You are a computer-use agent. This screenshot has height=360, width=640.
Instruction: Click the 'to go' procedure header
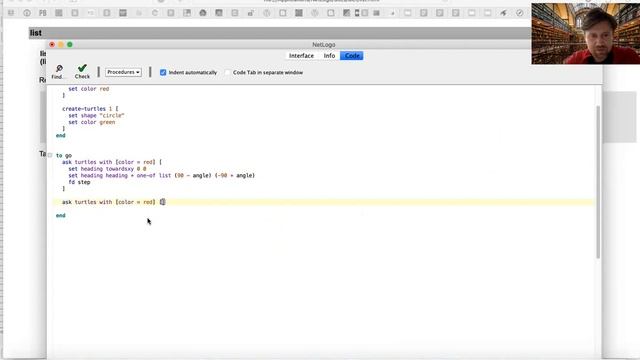click(x=64, y=156)
